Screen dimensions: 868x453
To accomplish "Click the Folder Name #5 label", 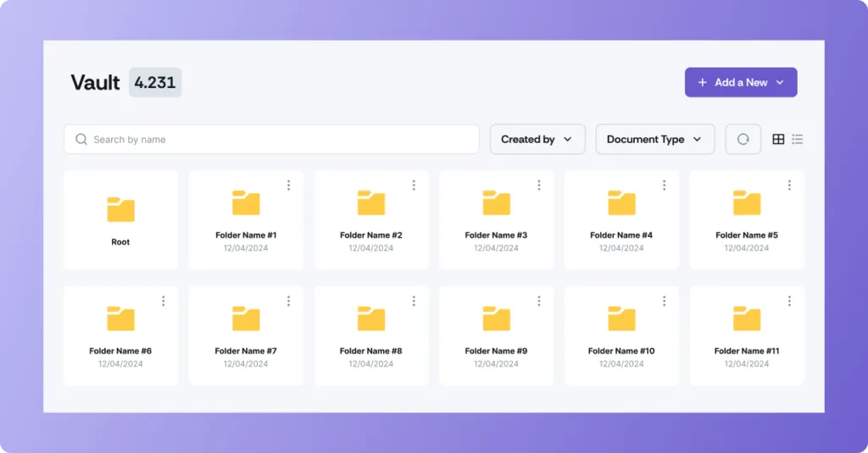I will [x=747, y=235].
